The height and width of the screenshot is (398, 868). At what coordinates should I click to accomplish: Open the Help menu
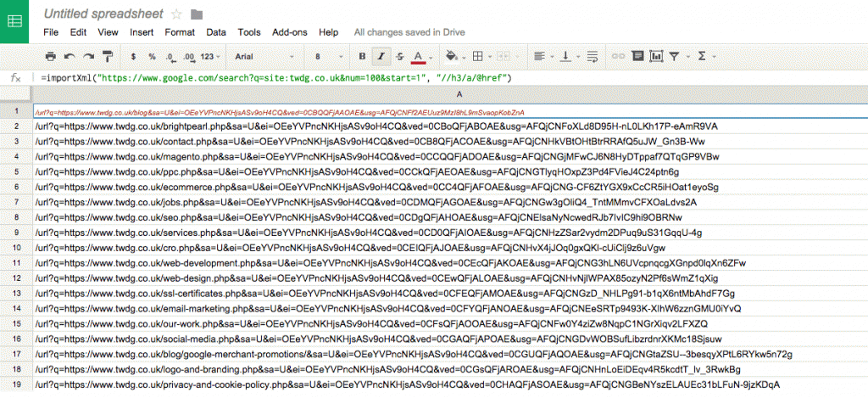329,33
